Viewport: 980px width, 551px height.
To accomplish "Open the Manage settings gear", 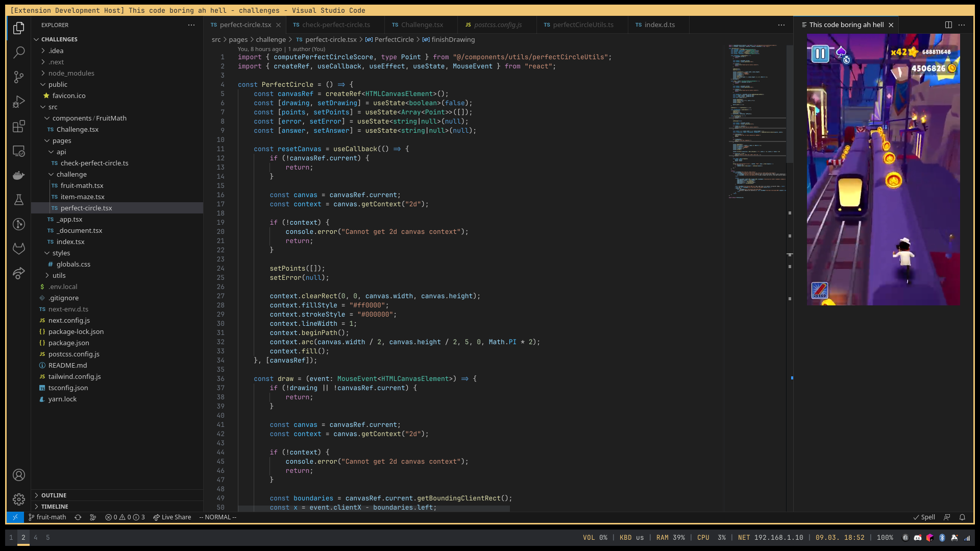I will point(19,499).
